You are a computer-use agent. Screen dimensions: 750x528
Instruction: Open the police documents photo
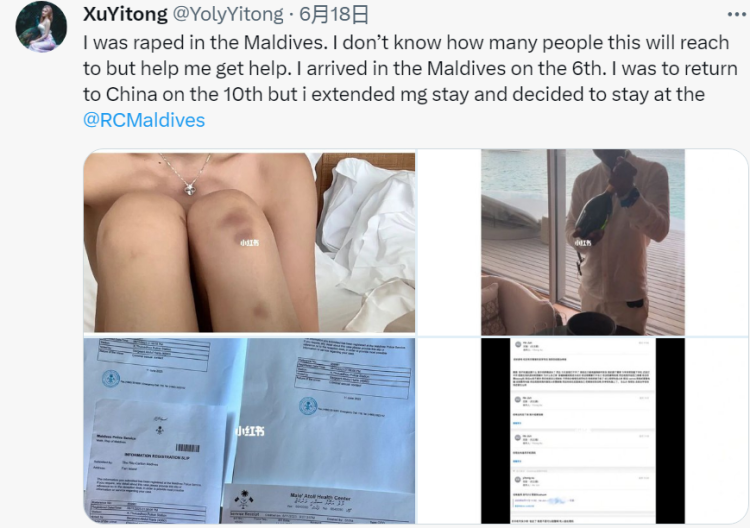click(249, 431)
